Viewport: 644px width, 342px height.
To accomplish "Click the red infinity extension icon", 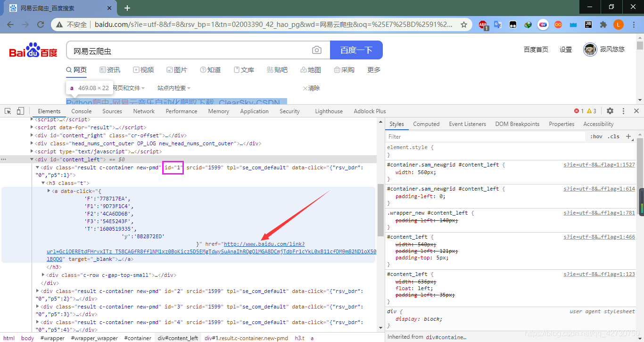I will pos(558,25).
